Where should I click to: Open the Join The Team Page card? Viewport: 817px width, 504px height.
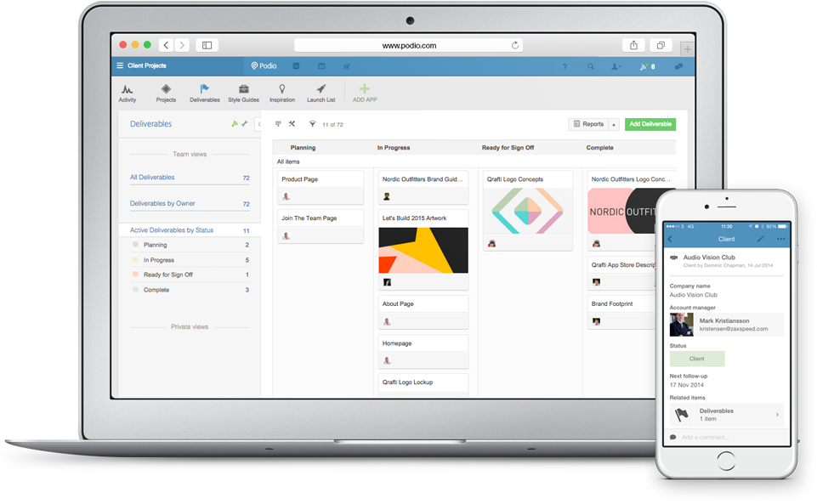click(x=321, y=226)
